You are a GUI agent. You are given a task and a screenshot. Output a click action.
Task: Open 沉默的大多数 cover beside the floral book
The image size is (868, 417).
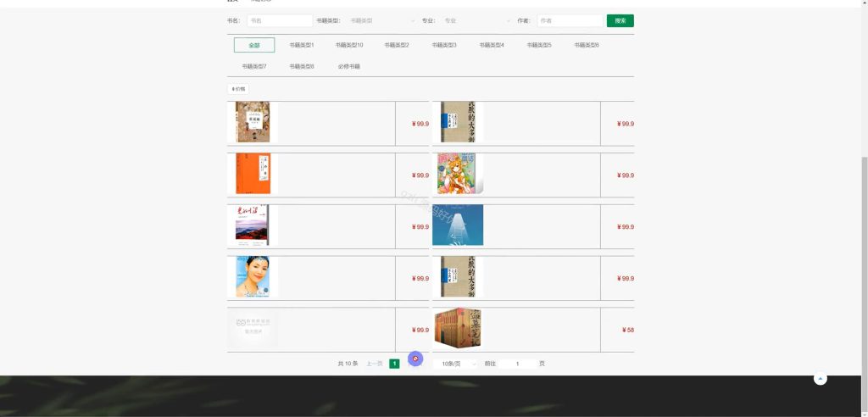pos(458,122)
